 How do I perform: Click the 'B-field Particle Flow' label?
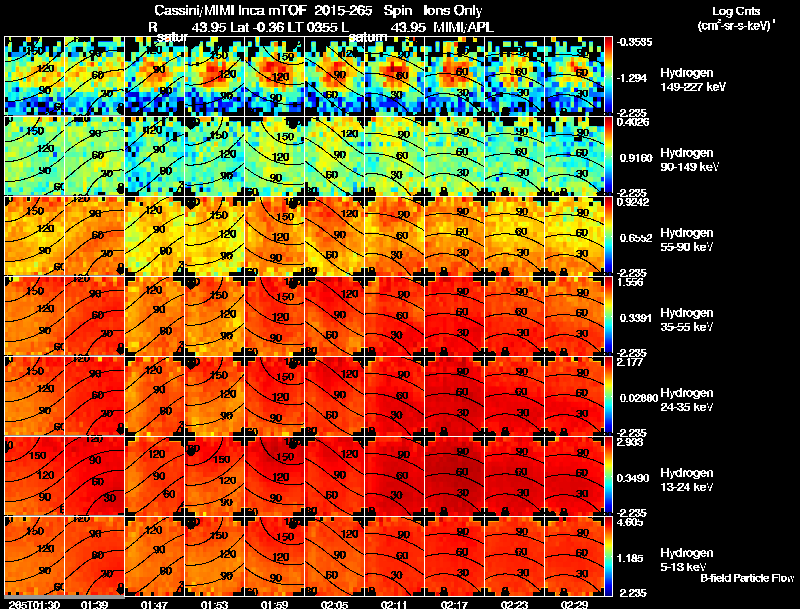747,578
